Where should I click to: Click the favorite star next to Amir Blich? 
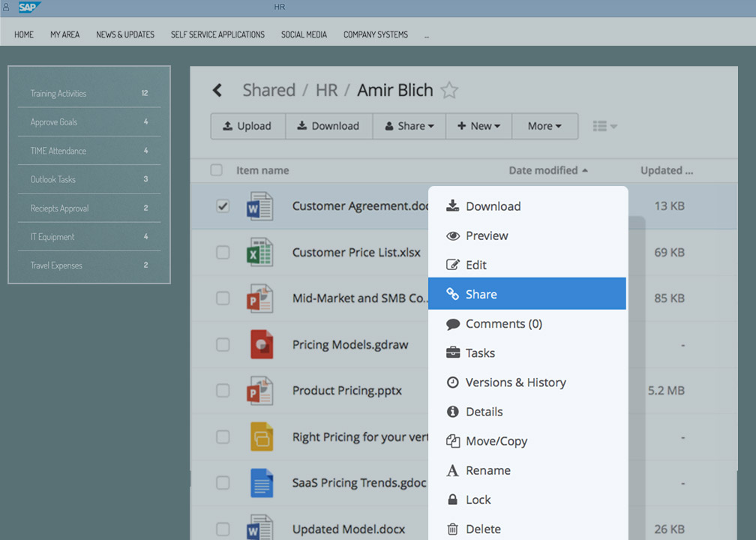point(449,91)
